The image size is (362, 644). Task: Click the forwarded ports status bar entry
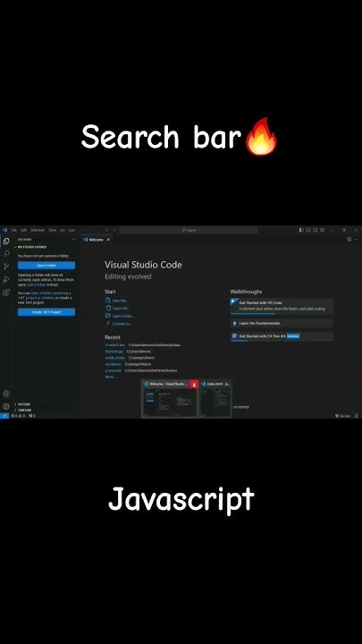coord(32,416)
